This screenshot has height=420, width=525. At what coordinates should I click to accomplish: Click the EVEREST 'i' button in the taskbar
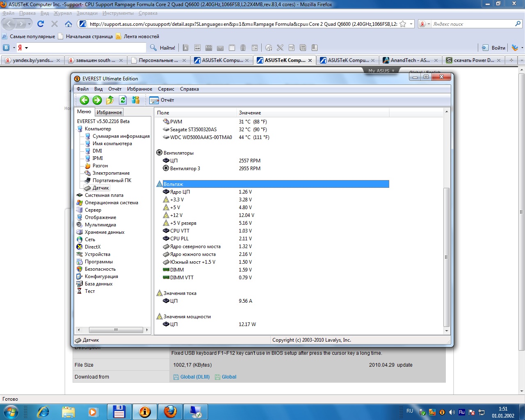click(145, 411)
